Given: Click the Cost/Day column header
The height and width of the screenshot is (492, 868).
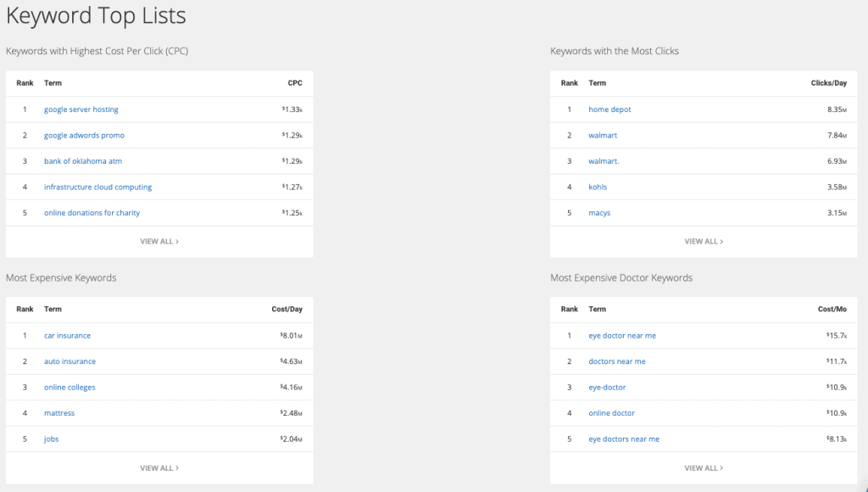Looking at the screenshot, I should tap(287, 309).
